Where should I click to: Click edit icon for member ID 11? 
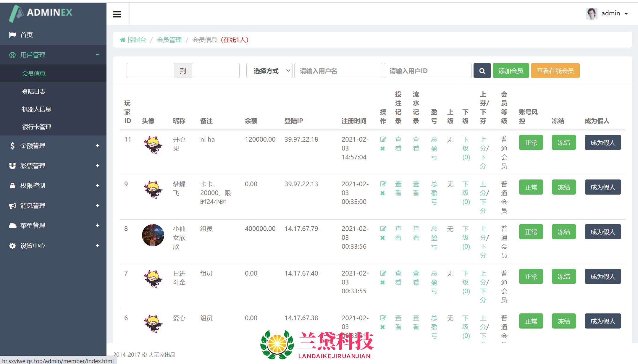tap(383, 139)
